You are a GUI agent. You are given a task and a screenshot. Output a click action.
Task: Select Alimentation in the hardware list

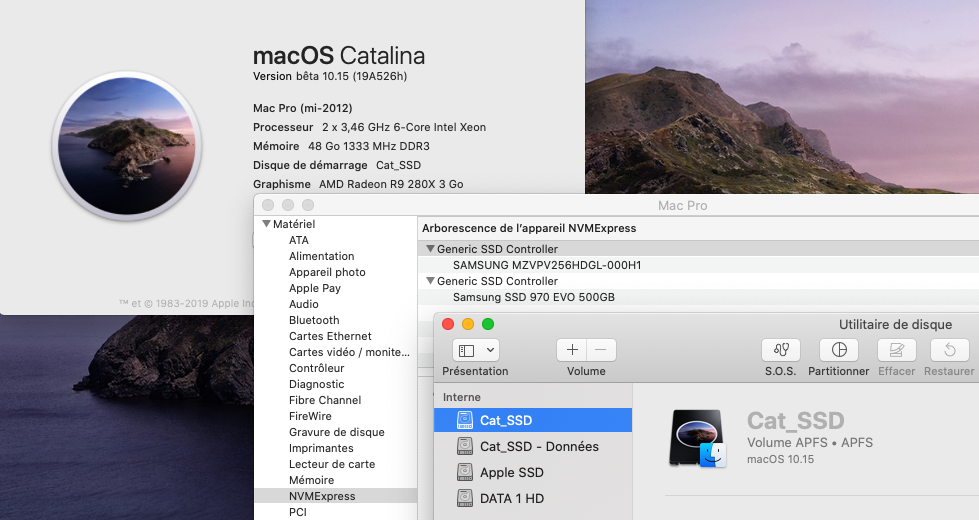point(322,256)
